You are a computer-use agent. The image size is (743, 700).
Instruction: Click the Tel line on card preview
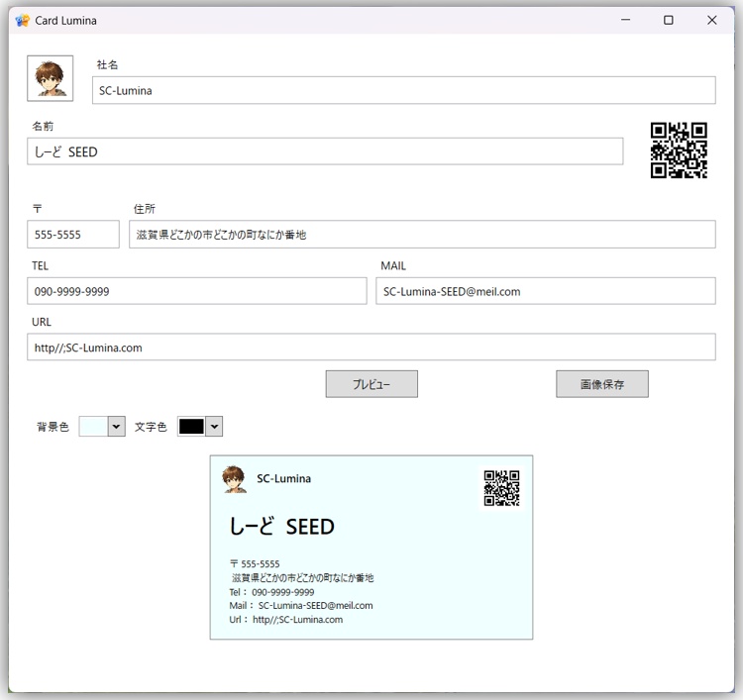point(271,592)
